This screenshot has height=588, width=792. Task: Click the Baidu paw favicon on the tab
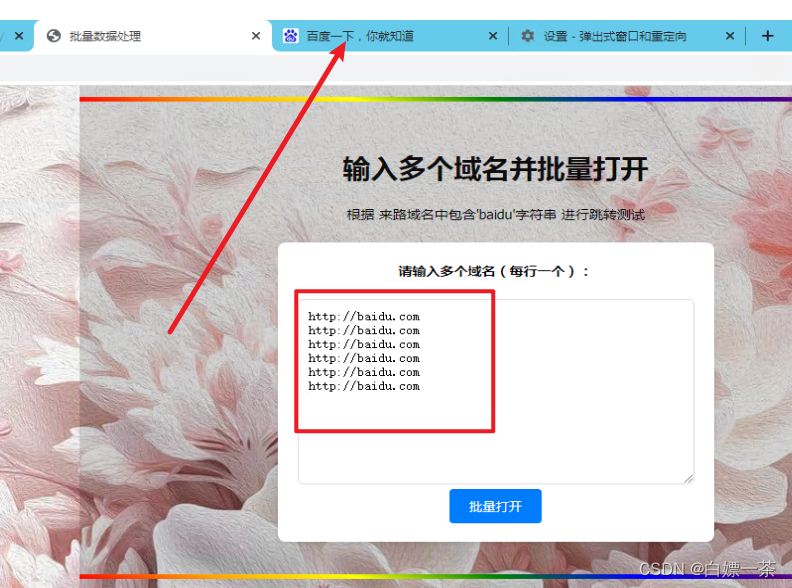pos(290,36)
